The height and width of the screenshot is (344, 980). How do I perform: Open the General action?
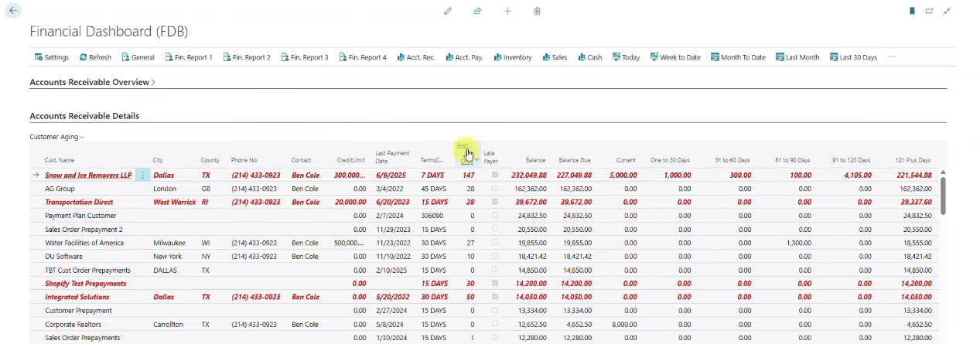coord(138,57)
